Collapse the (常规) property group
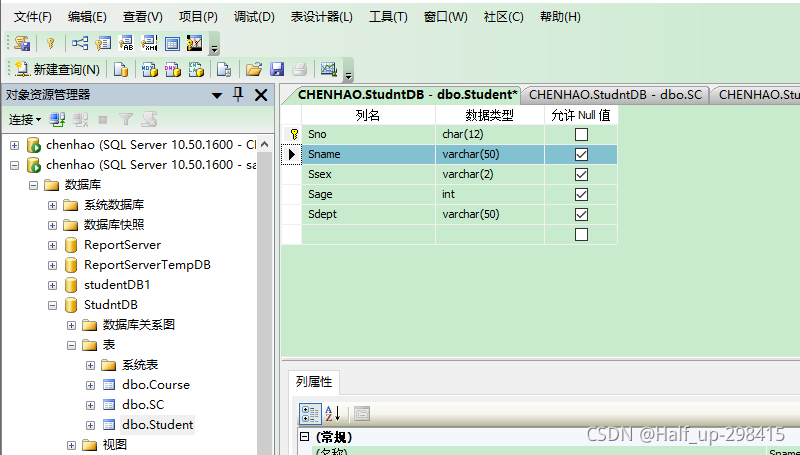Screen dimensions: 800x455 coord(305,437)
